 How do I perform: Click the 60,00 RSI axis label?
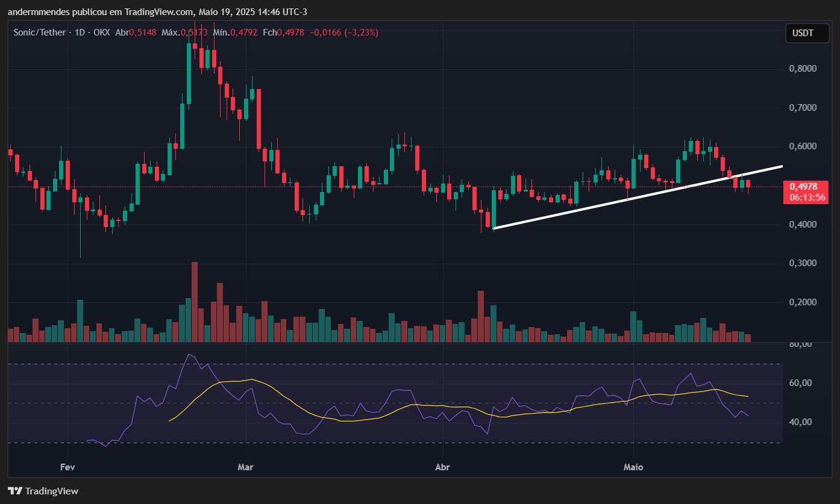tap(800, 383)
